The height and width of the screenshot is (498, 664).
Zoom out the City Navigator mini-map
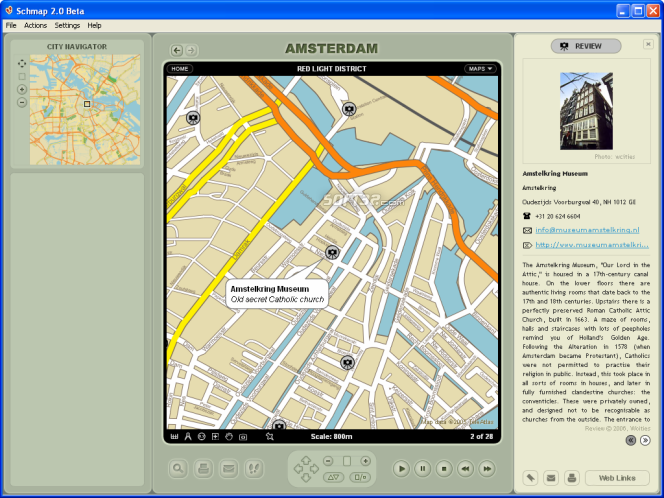pos(22,102)
